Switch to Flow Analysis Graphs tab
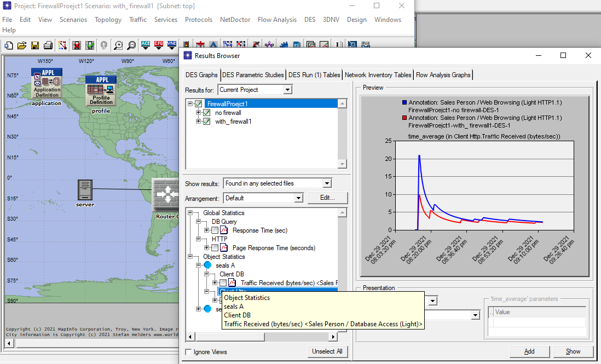601x364 pixels. [443, 75]
